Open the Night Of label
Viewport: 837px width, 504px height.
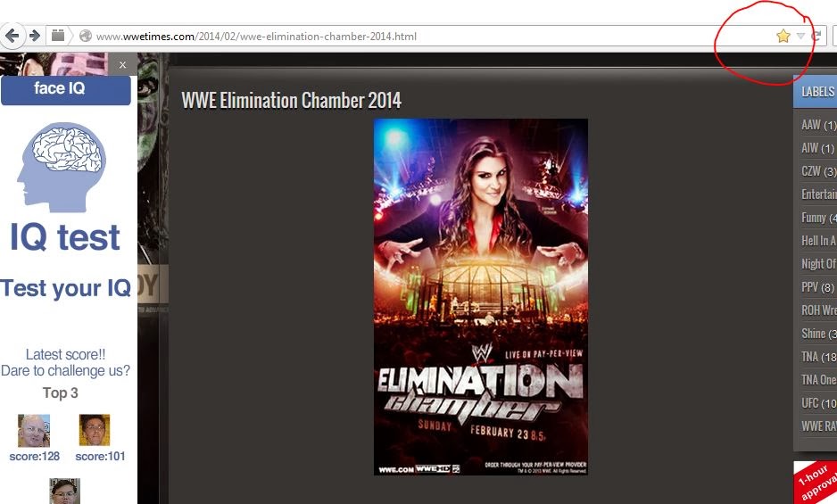click(x=819, y=264)
